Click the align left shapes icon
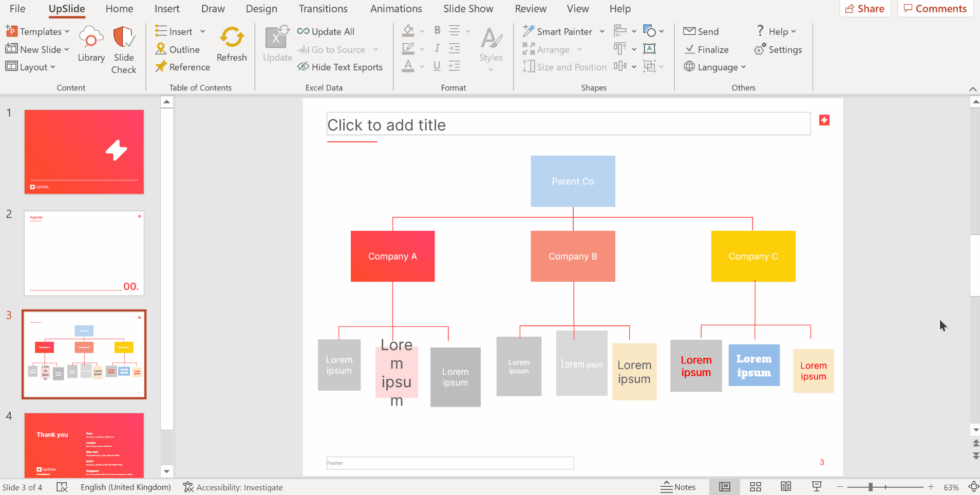The image size is (980, 495). [x=620, y=31]
